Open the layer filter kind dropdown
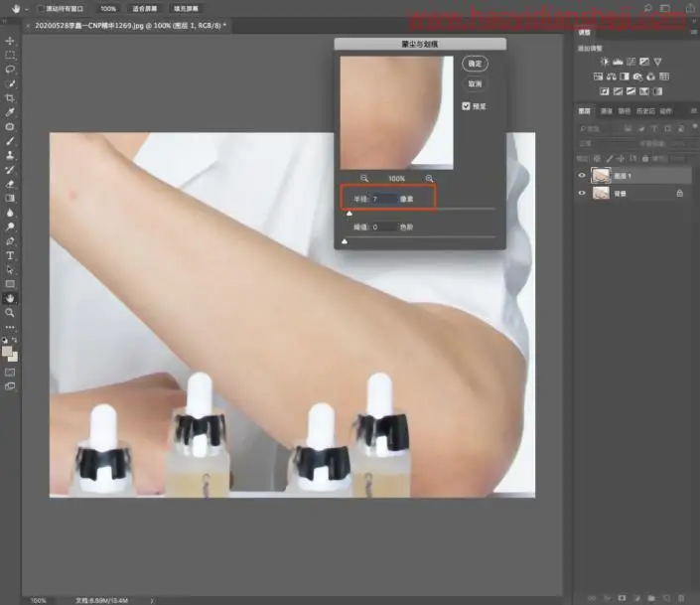Screen dimensions: 700x605 [598, 129]
